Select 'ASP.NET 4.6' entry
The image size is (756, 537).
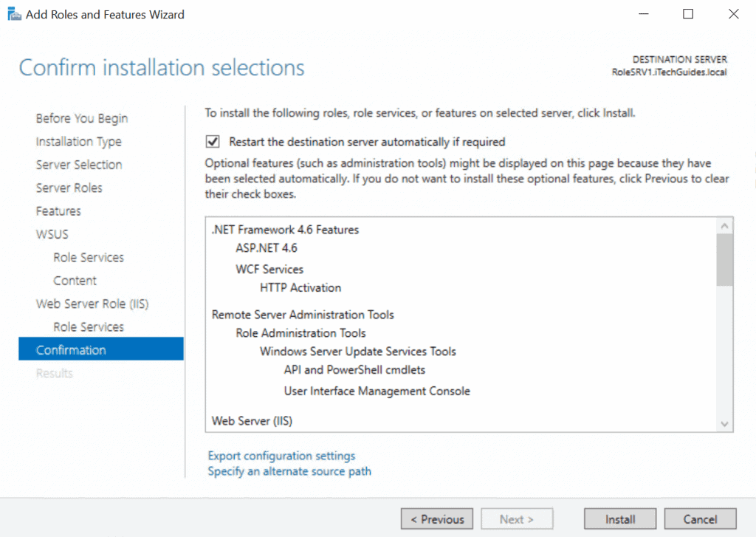coord(267,248)
